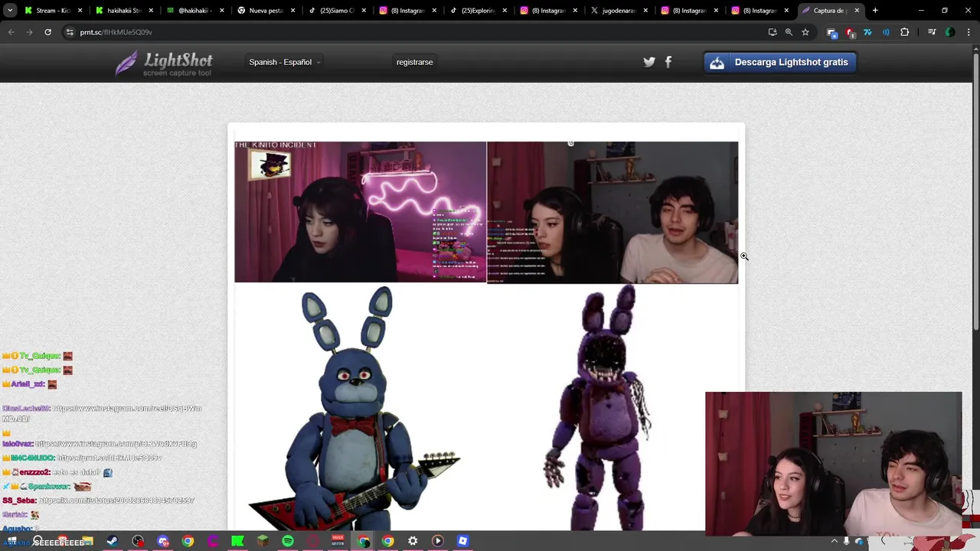This screenshot has height=551, width=980.
Task: Close the "Captura de pantalla" tab
Action: (857, 11)
